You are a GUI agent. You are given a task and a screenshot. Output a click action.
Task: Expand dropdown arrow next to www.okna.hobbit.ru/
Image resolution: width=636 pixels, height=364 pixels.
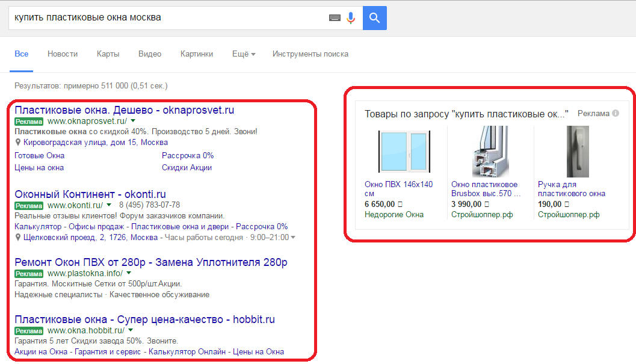(x=131, y=330)
